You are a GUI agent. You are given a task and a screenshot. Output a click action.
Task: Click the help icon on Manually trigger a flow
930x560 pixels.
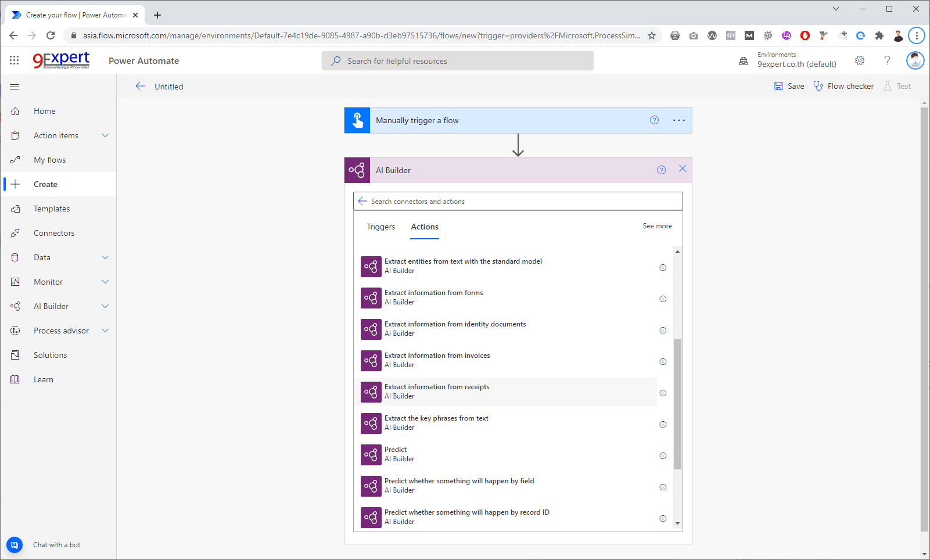click(x=654, y=120)
